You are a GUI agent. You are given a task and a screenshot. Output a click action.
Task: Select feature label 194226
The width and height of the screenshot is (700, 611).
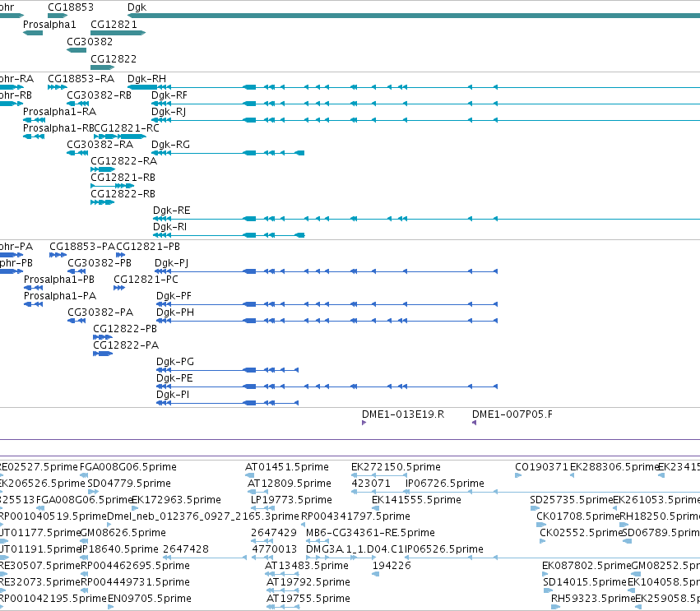pos(392,566)
